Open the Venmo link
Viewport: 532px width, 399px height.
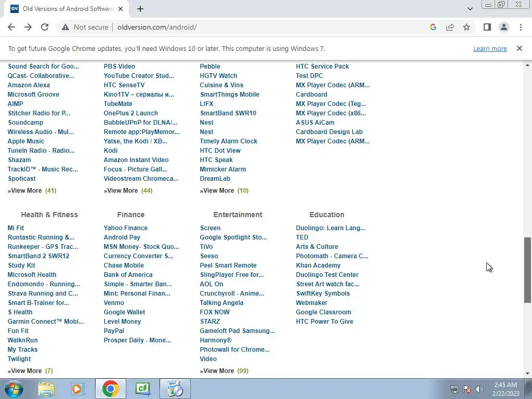point(114,303)
